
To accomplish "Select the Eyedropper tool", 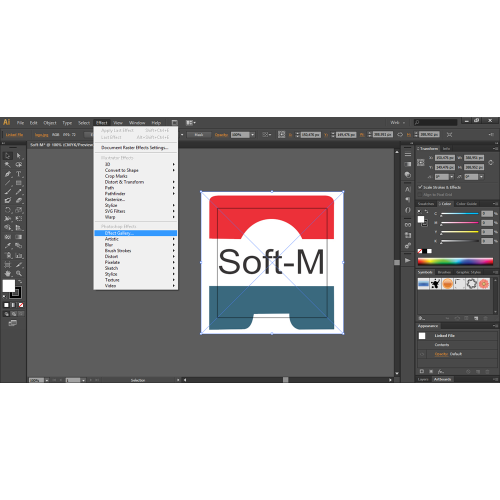I will 8,246.
